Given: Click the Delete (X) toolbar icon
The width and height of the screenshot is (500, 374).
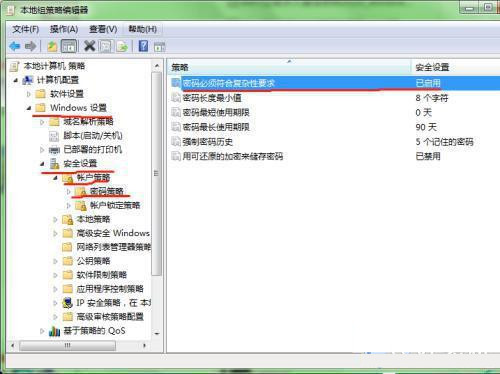Looking at the screenshot, I should click(89, 46).
